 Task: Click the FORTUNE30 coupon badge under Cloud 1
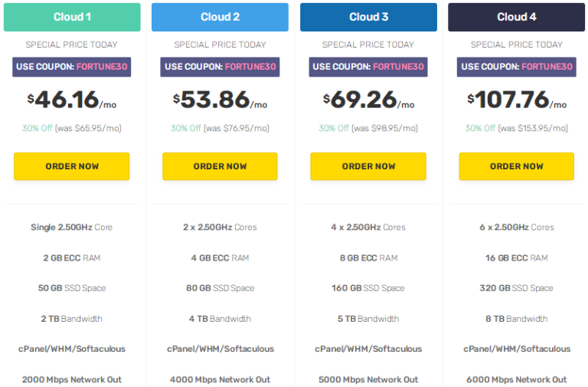[x=72, y=67]
